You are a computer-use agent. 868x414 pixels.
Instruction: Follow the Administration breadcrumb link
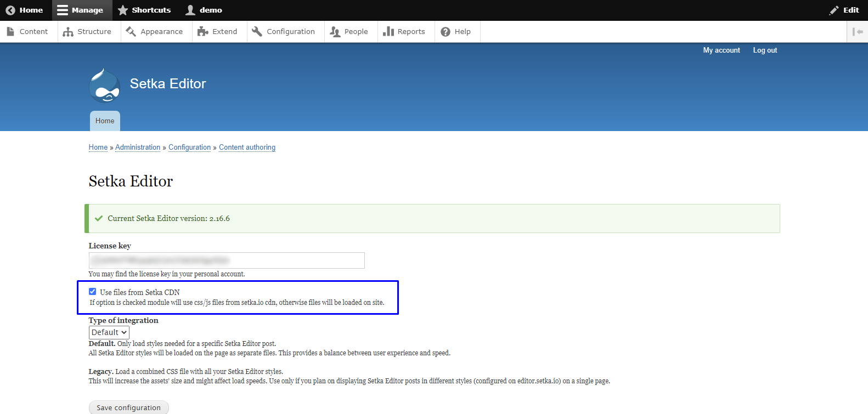point(138,148)
